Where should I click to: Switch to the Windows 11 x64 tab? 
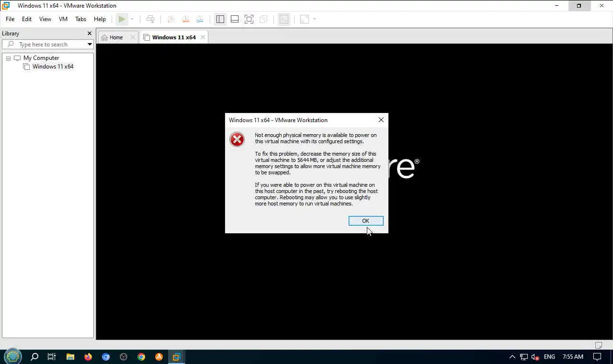point(174,37)
